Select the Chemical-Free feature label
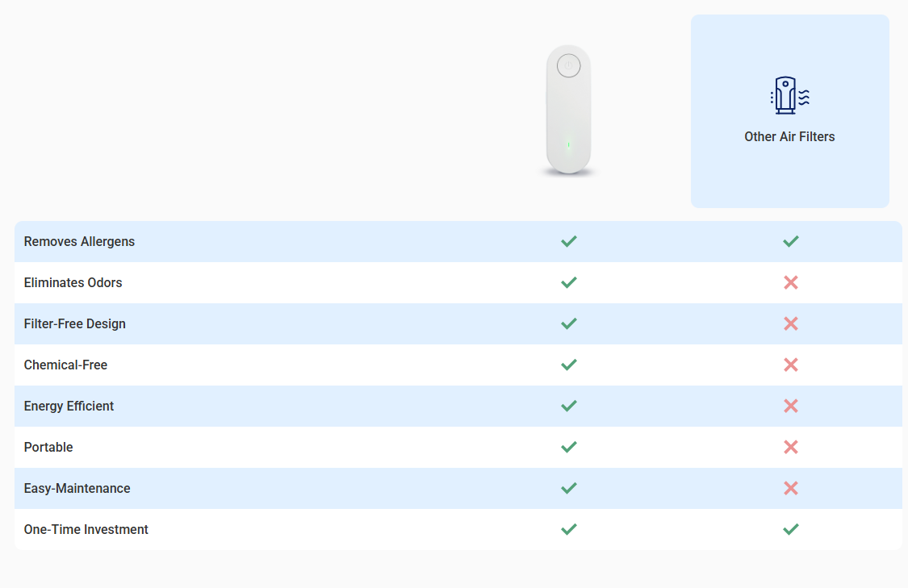Screen dimensions: 908x588 65,365
